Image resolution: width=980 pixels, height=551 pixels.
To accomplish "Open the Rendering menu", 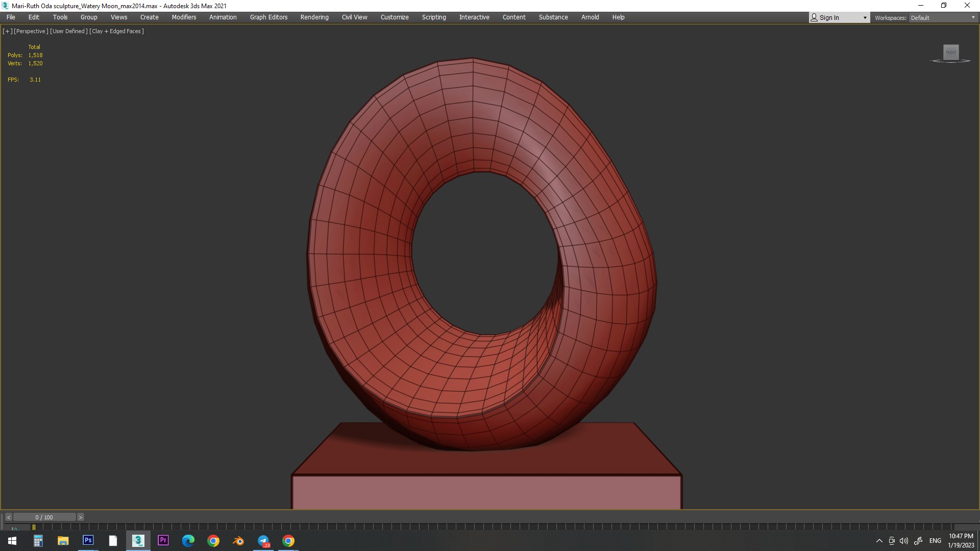I will point(314,17).
